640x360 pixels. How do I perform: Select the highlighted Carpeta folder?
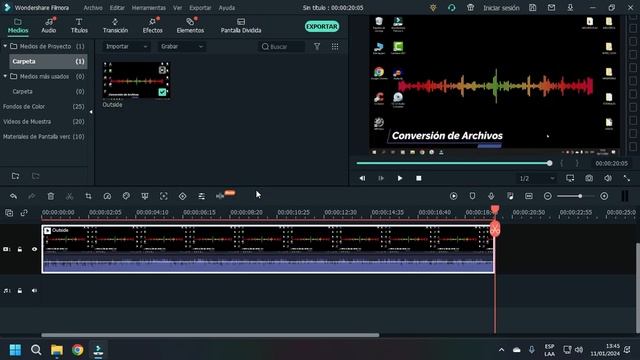click(48, 61)
